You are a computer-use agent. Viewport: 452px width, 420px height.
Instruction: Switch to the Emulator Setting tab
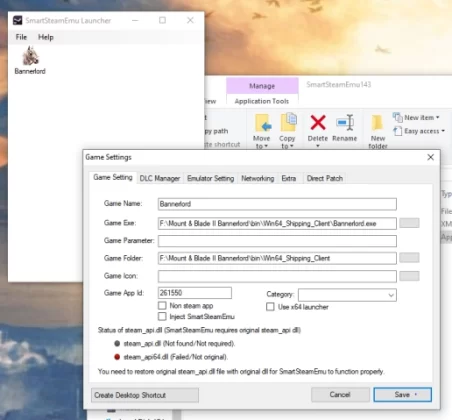coord(210,178)
